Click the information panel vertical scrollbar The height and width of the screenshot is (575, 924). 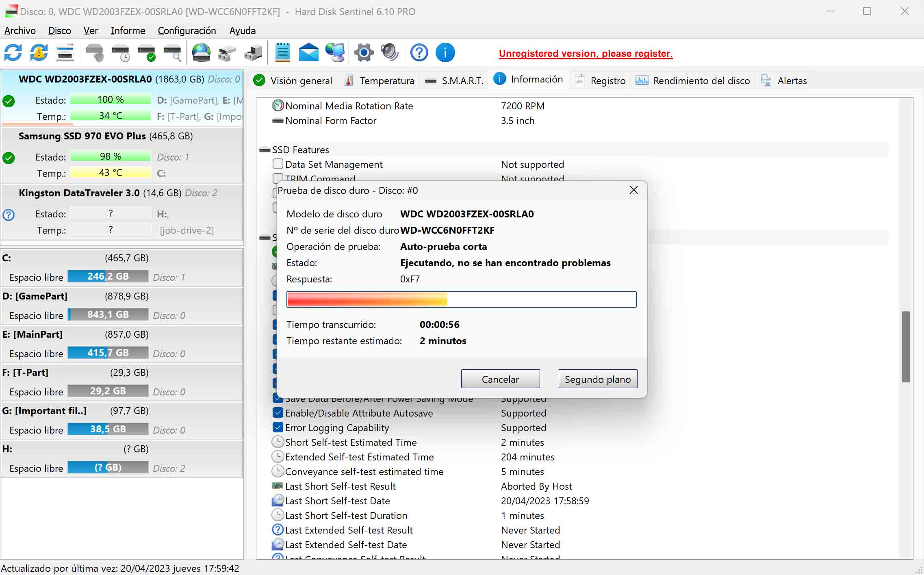click(x=906, y=346)
